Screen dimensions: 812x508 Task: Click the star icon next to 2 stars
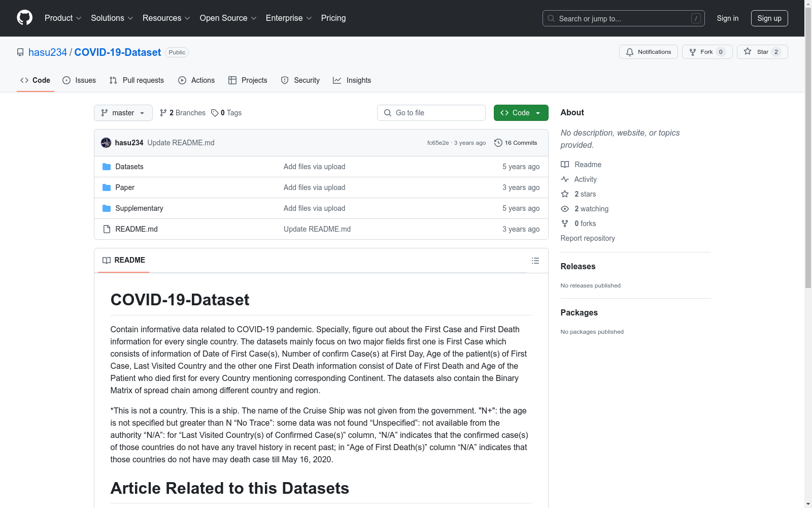(565, 194)
